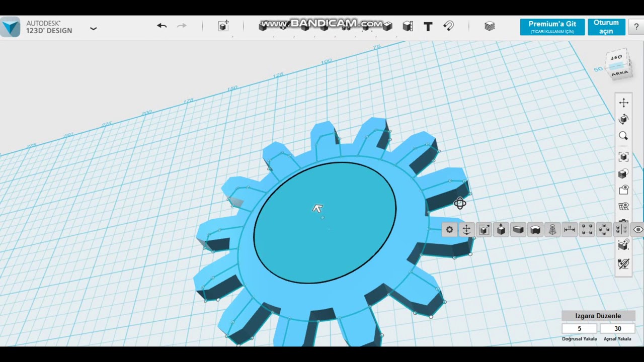Open the help question mark button

636,27
